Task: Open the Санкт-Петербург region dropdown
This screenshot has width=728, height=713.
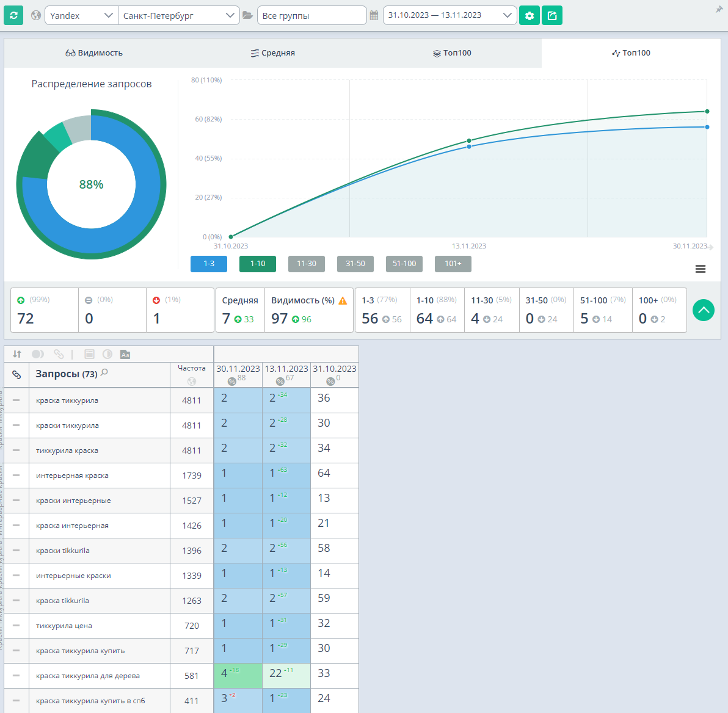Action: tap(179, 15)
